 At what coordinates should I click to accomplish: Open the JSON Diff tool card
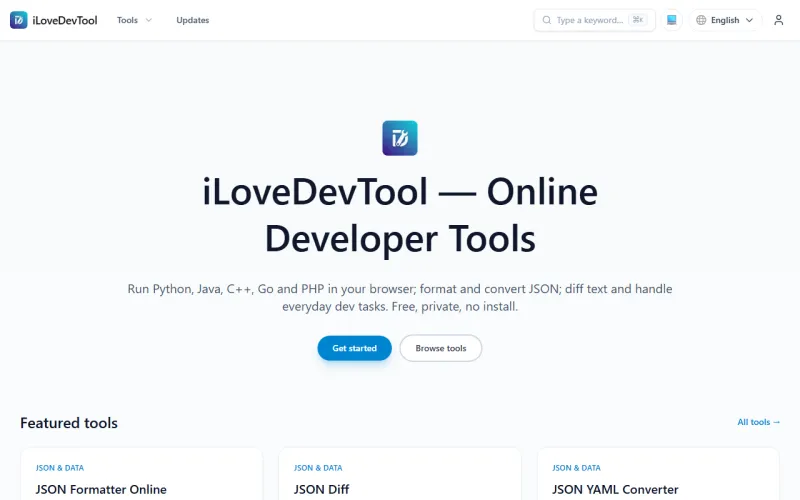tap(399, 474)
